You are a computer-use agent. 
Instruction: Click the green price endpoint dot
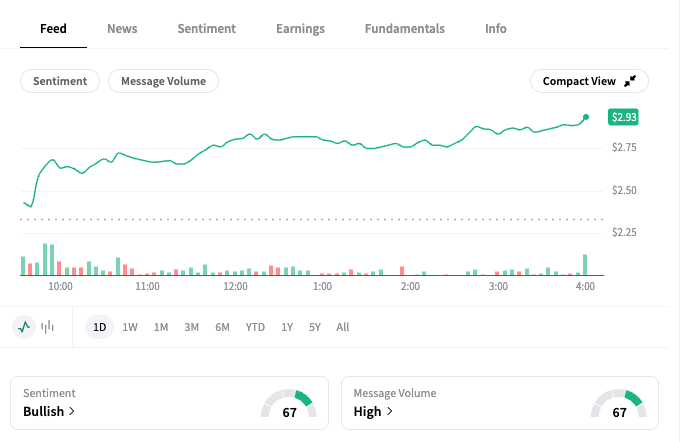(x=586, y=117)
